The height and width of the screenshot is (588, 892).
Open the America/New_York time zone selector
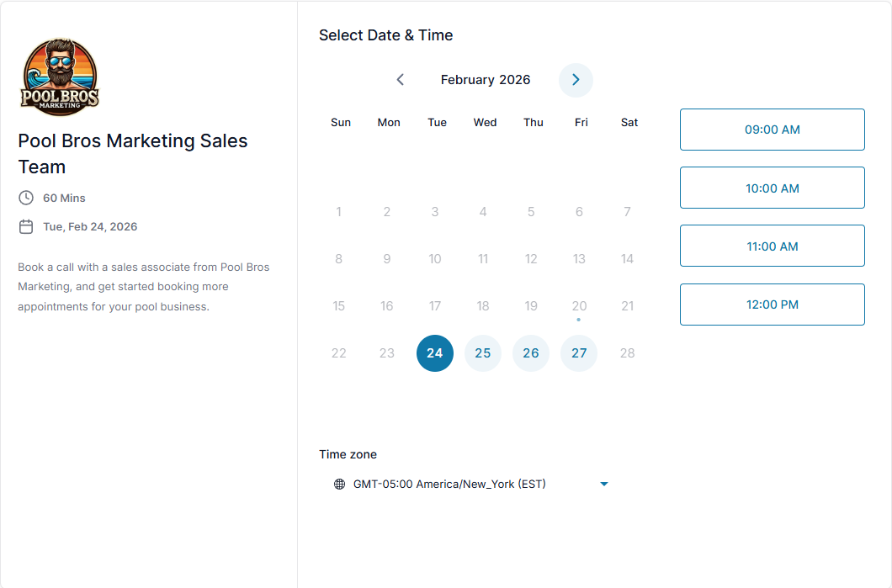click(449, 484)
